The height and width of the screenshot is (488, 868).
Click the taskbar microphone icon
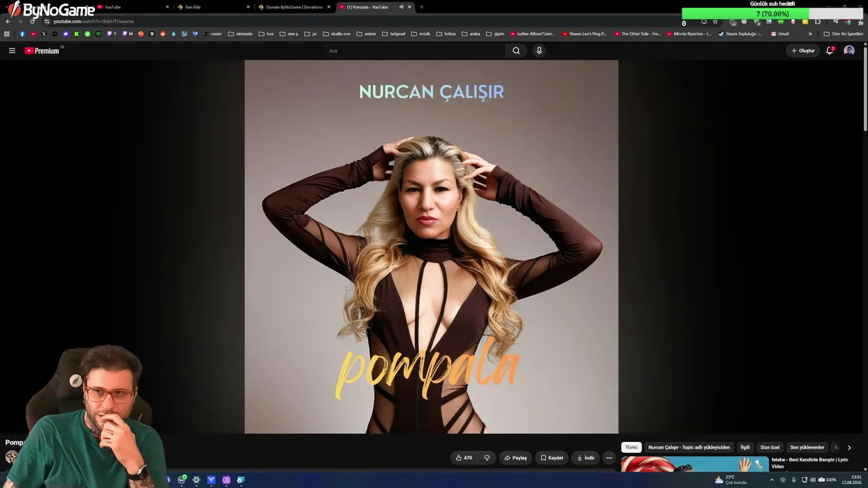(x=794, y=480)
